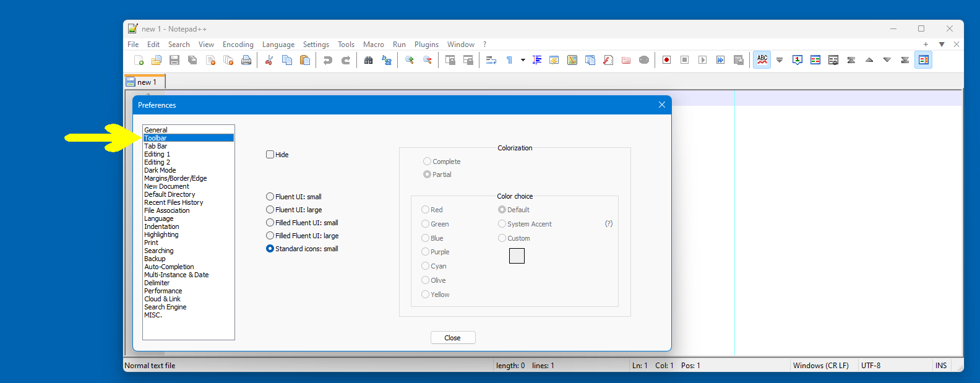Click the New file toolbar icon

point(139,60)
